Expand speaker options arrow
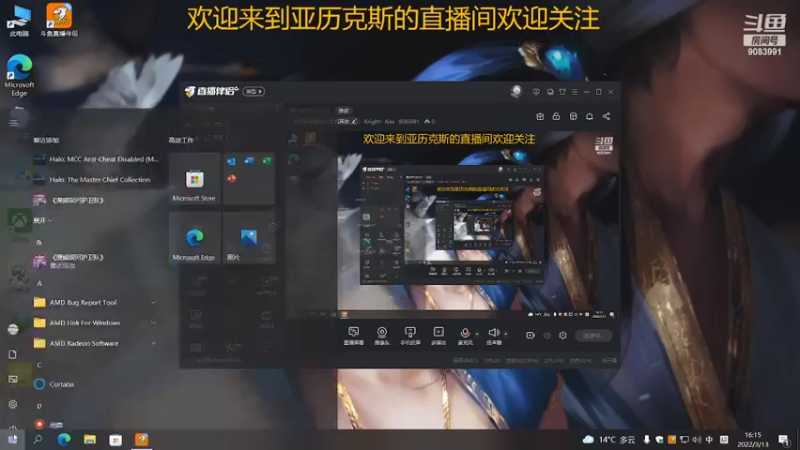This screenshot has height=450, width=800. (x=506, y=334)
